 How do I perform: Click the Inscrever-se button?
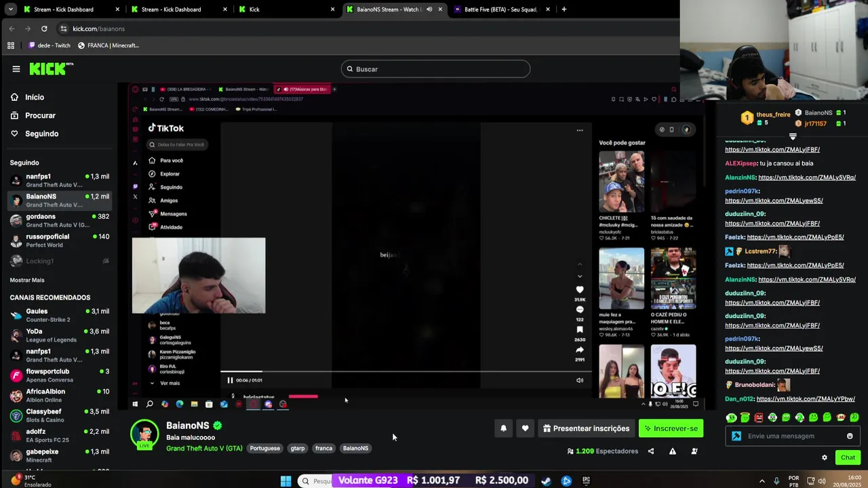tap(671, 428)
